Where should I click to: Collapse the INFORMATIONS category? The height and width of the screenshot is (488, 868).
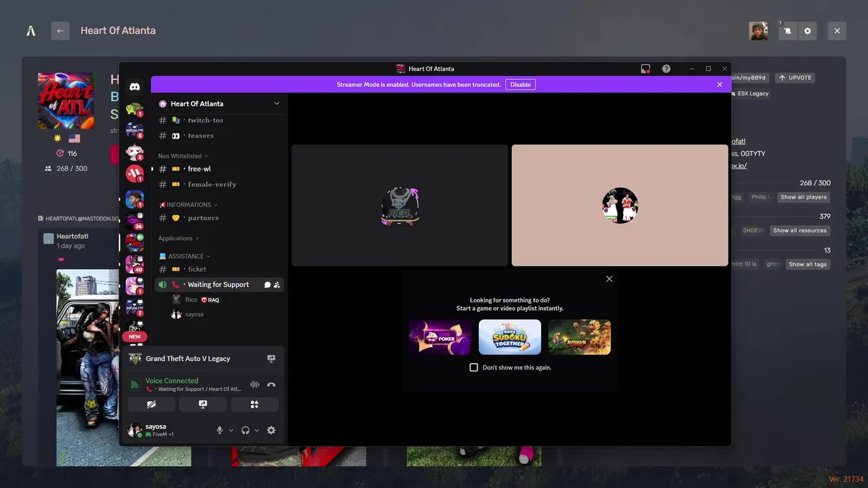[188, 205]
